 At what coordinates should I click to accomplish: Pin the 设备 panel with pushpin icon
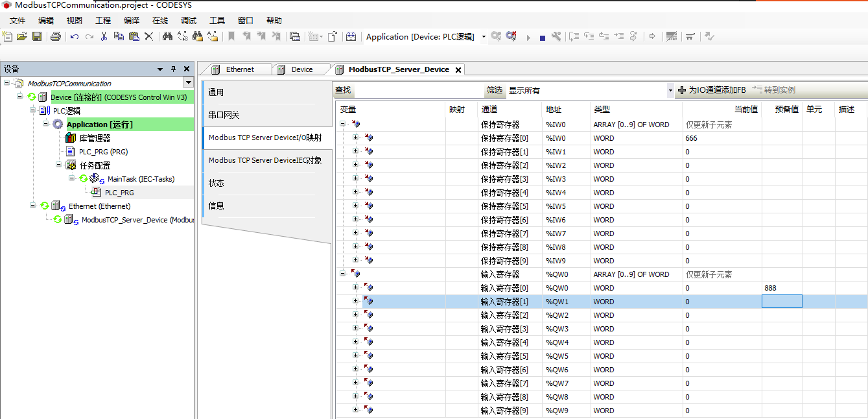click(x=173, y=69)
